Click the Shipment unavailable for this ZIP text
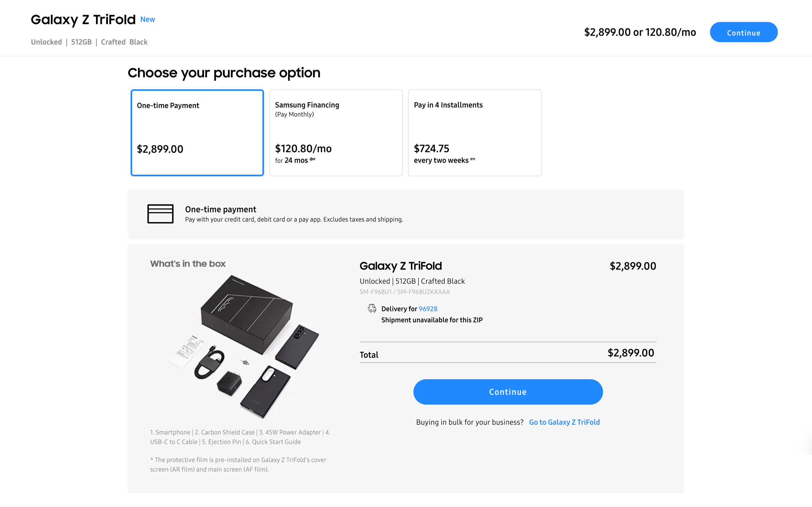The height and width of the screenshot is (507, 812). point(431,319)
